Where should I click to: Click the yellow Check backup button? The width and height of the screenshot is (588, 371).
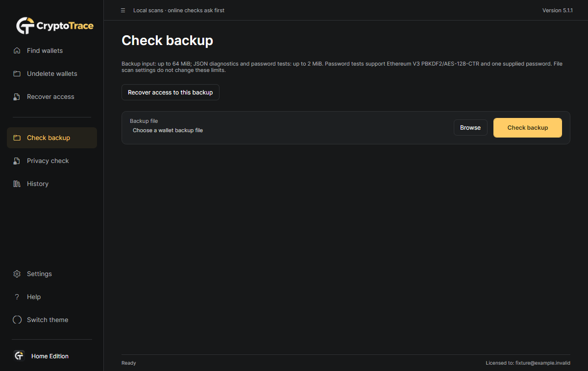pos(528,127)
